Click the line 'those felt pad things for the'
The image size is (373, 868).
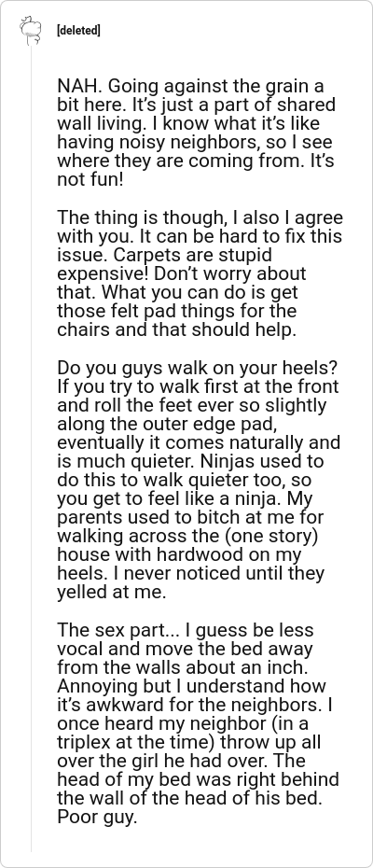coord(176,311)
